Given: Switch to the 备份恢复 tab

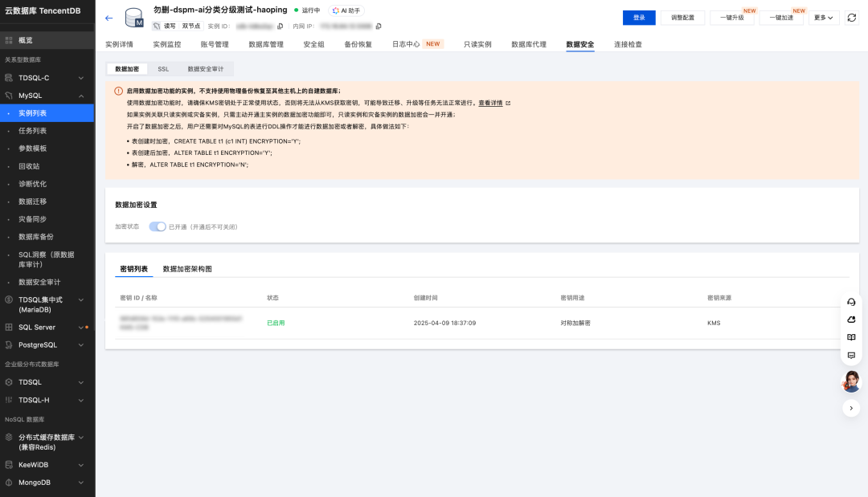Looking at the screenshot, I should (358, 44).
